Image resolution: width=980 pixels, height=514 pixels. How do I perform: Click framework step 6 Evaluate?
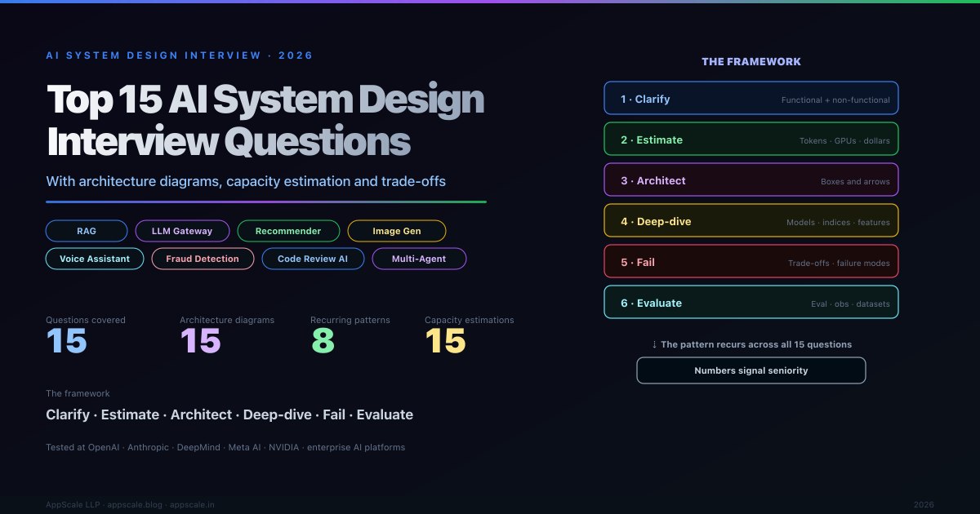751,303
